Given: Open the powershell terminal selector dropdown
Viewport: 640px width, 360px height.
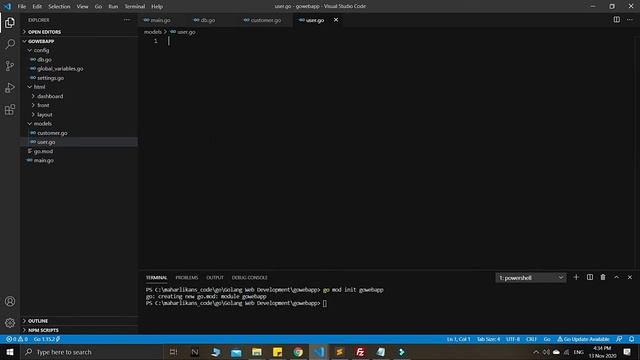Looking at the screenshot, I should (531, 278).
